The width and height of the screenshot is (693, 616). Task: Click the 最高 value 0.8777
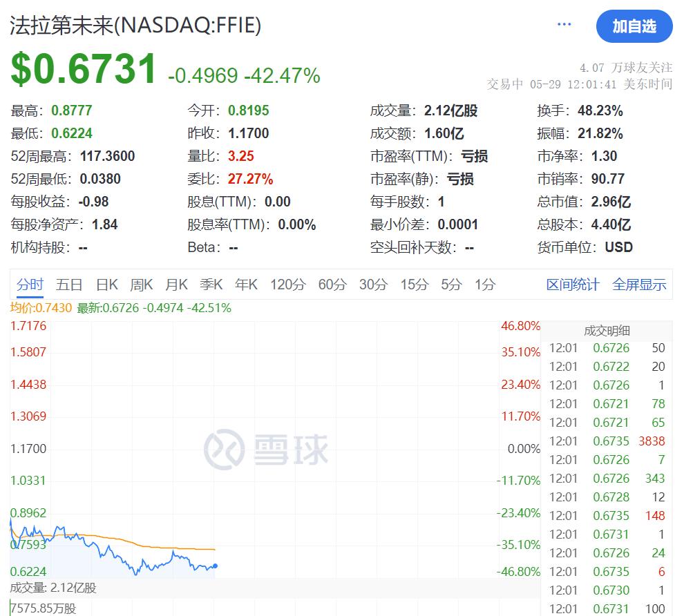tap(72, 110)
